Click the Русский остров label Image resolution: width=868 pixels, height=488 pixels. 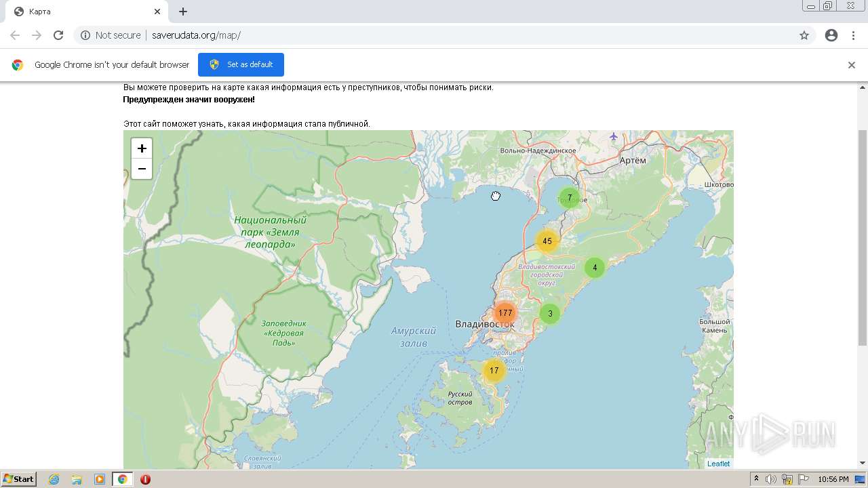click(460, 398)
